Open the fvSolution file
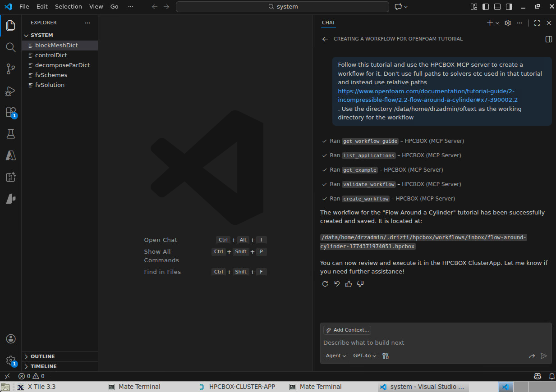This screenshot has height=392, width=556. [x=60, y=85]
